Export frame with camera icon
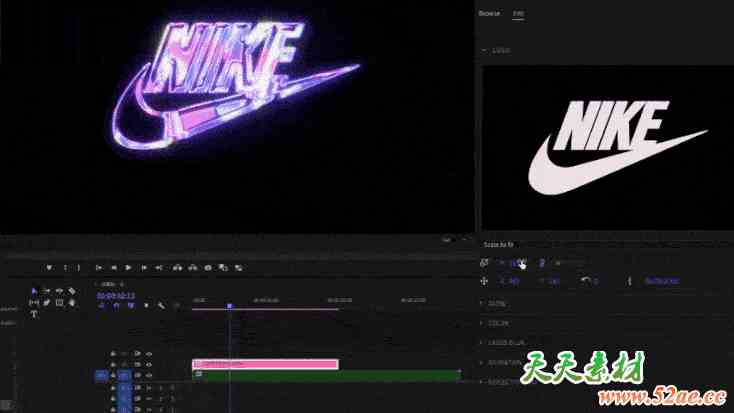 (x=208, y=268)
